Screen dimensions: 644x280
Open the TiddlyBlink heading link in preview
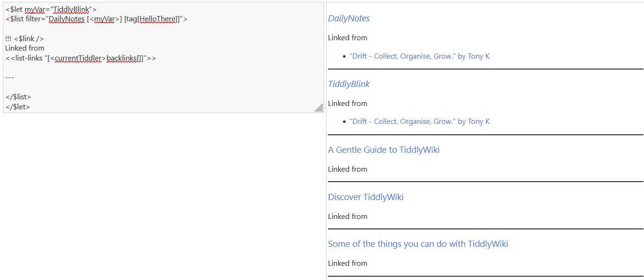tap(349, 84)
